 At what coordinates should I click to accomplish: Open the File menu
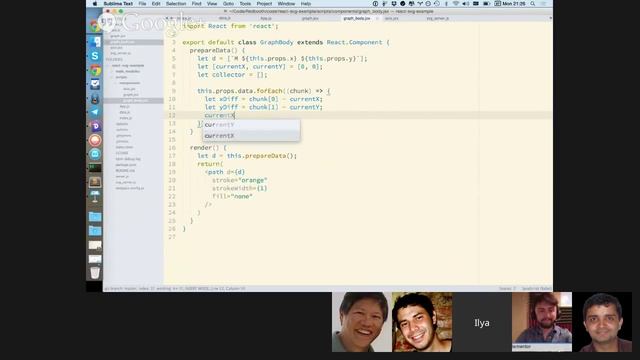pyautogui.click(x=142, y=4)
